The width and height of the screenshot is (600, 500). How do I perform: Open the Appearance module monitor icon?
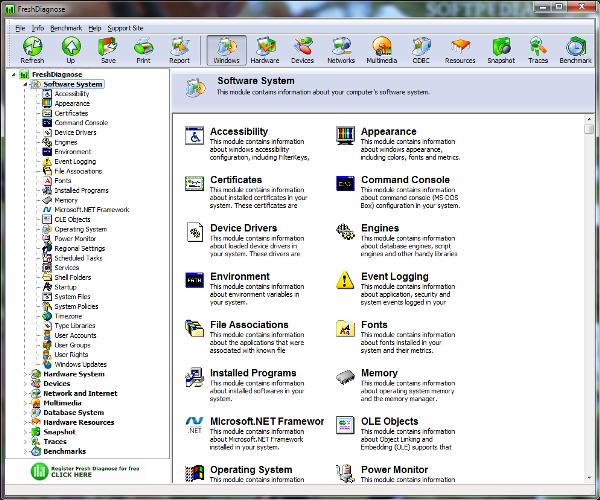click(345, 135)
